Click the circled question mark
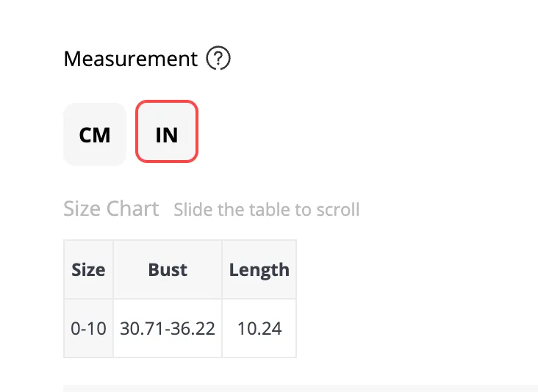 (218, 58)
